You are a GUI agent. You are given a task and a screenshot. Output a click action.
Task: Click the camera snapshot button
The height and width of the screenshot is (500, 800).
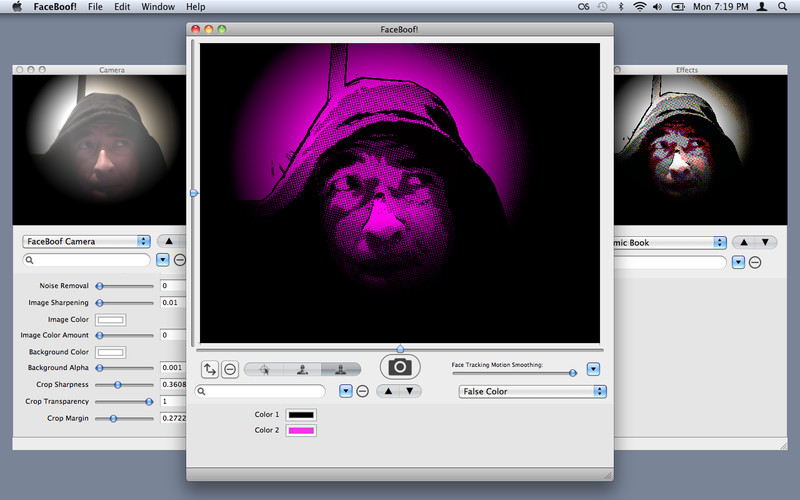400,367
